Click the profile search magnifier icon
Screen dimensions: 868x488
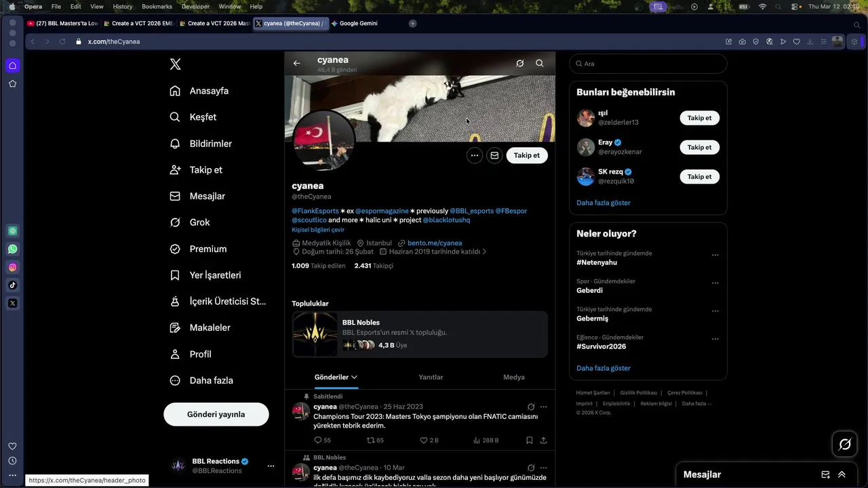point(540,63)
